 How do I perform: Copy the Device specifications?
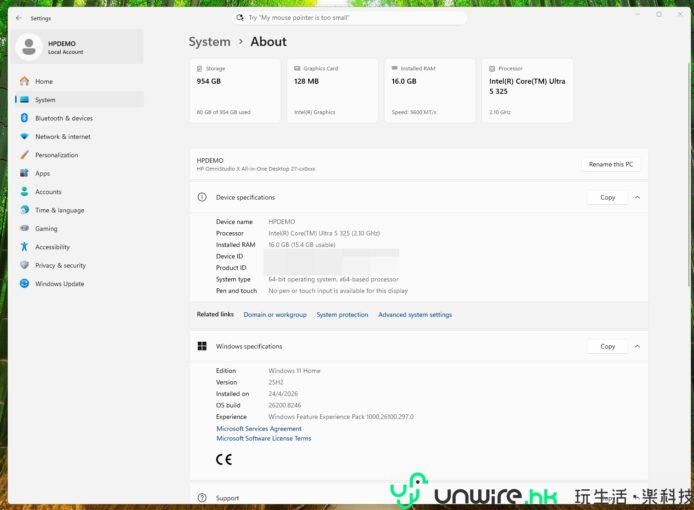tap(607, 197)
